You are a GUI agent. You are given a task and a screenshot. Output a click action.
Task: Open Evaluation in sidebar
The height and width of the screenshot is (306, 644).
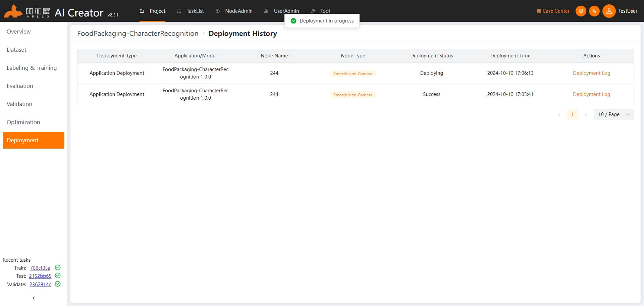coord(34,86)
